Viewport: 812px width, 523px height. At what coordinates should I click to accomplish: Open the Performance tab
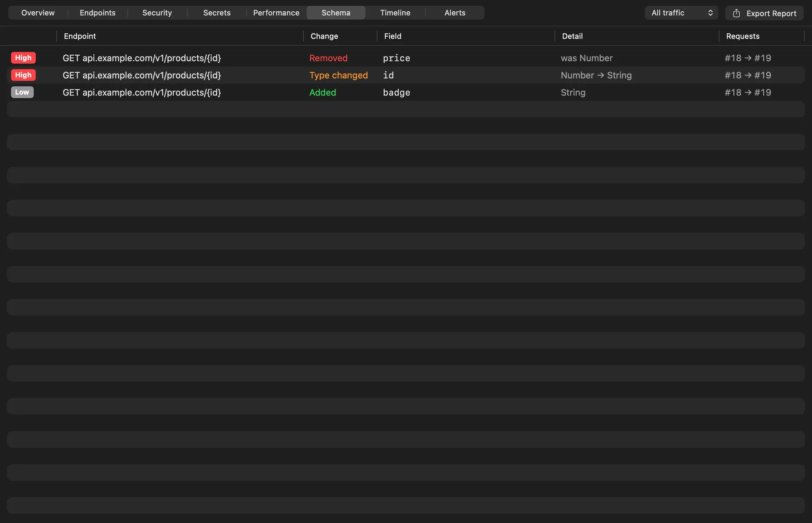coord(276,13)
